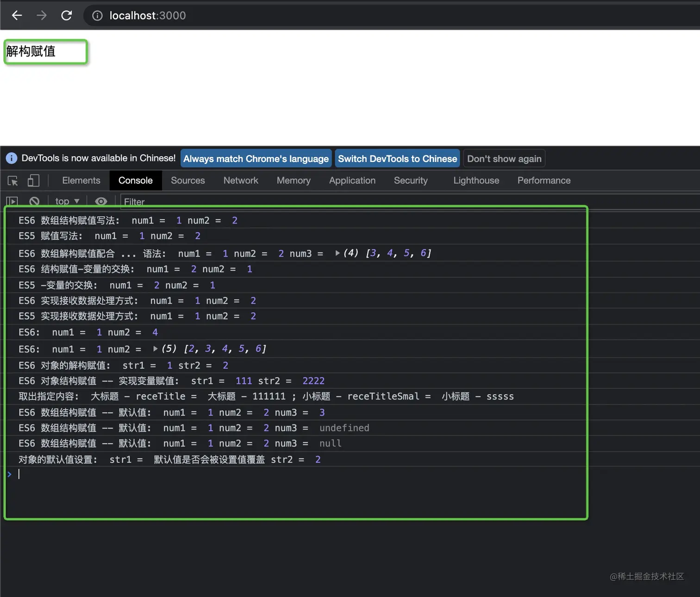Switch to the Memory tab
Image resolution: width=700 pixels, height=597 pixels.
click(x=294, y=180)
